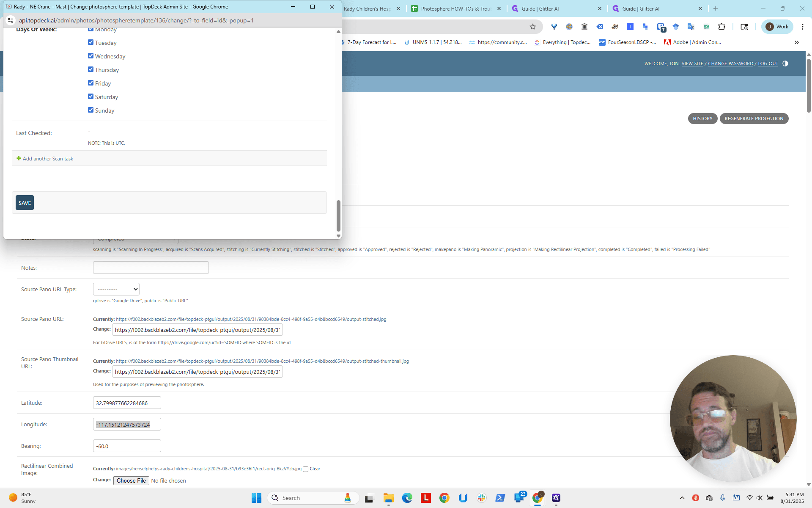Screen dimensions: 812x508
Task: Open the tab search icon beside the Work profile
Action: click(744, 27)
